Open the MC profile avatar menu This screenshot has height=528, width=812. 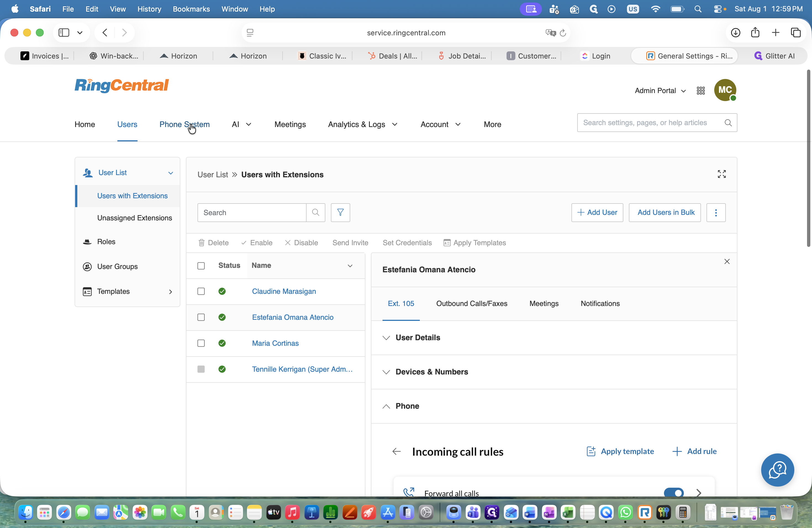tap(725, 90)
